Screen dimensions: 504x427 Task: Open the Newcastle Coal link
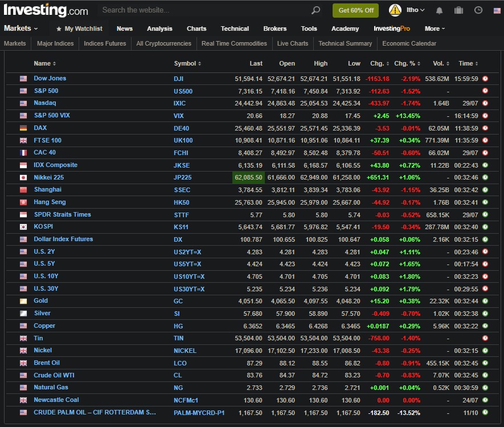pos(56,400)
